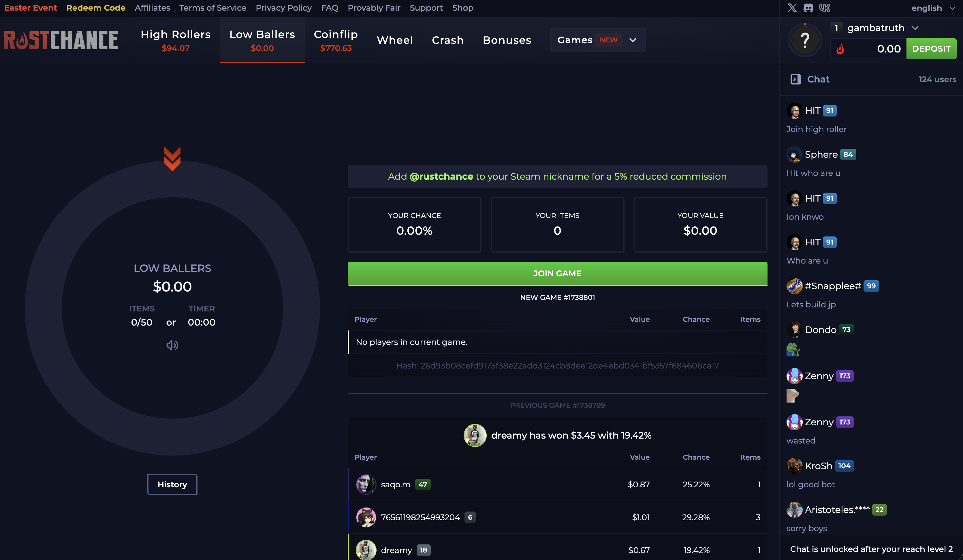Click the game hash text
The image size is (963, 560).
(x=557, y=366)
